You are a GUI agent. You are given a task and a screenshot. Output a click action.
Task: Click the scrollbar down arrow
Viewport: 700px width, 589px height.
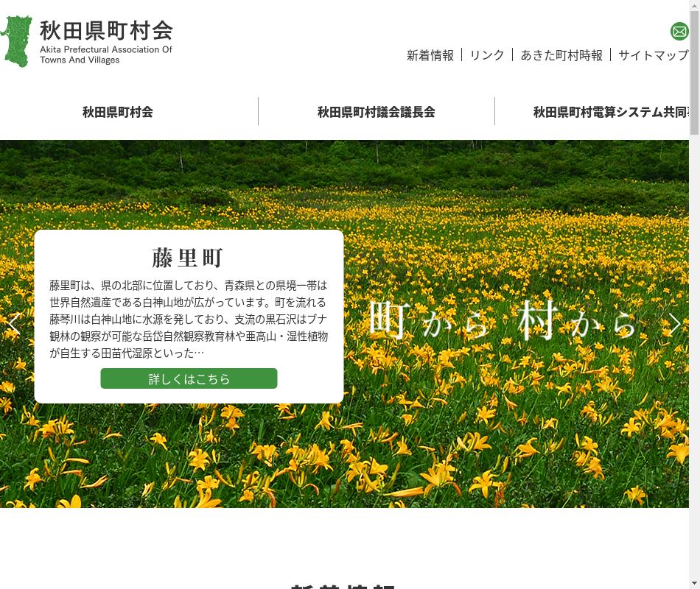click(x=694, y=583)
